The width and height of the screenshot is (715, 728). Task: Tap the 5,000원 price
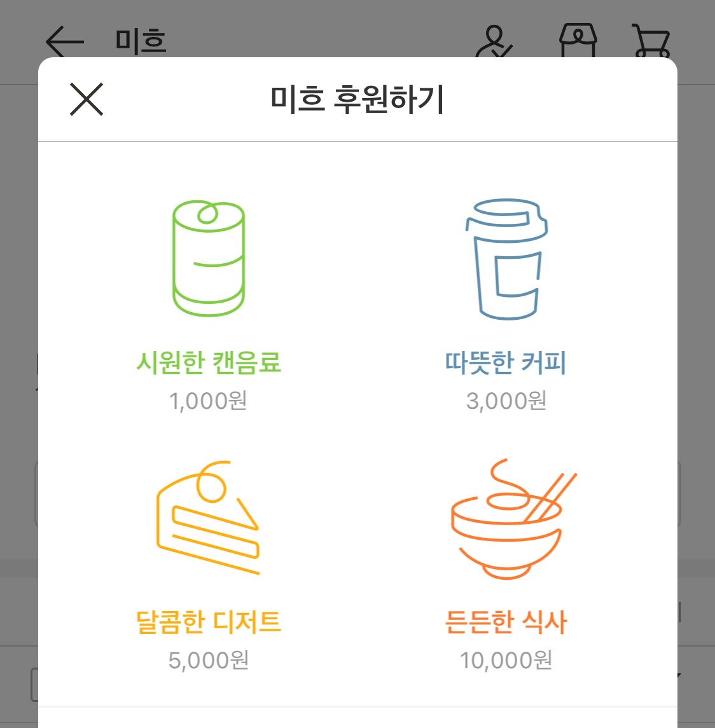(208, 660)
